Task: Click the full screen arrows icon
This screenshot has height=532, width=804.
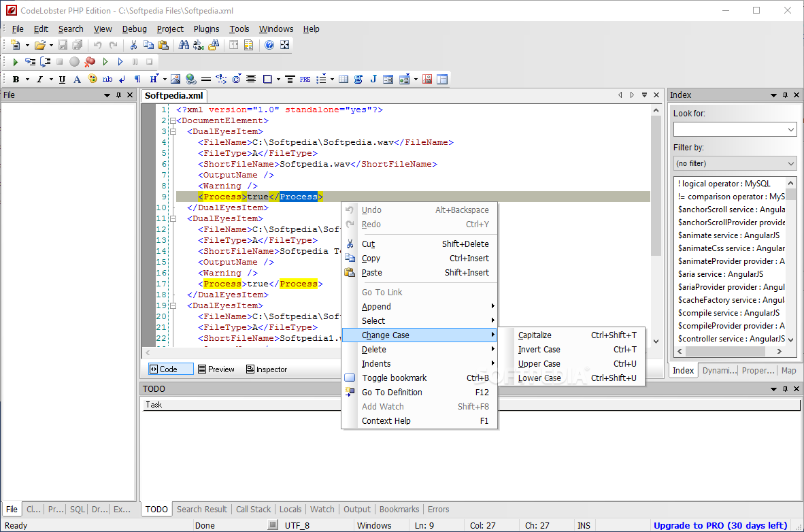Action: tap(284, 45)
